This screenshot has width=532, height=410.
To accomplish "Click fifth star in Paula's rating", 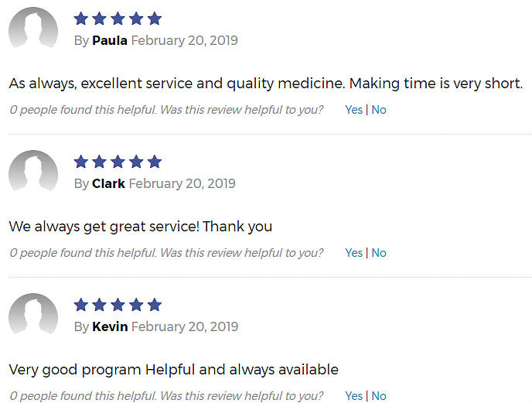I will click(155, 19).
